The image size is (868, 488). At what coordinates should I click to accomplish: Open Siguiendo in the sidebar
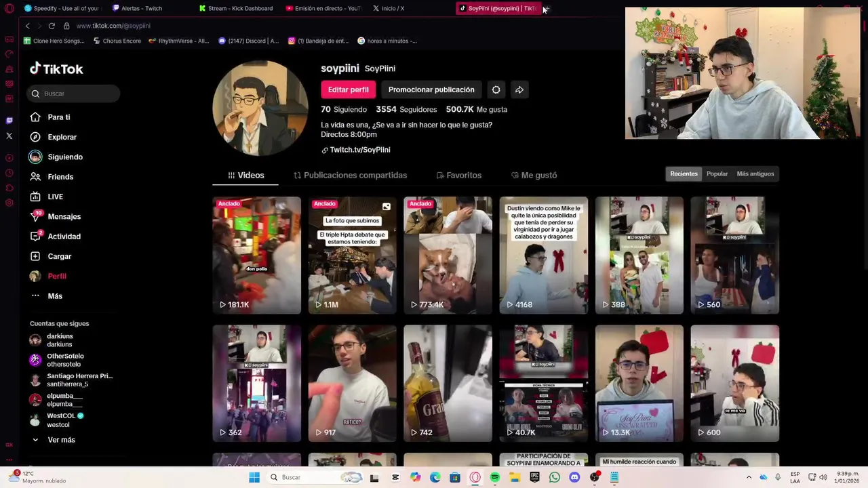(56, 157)
